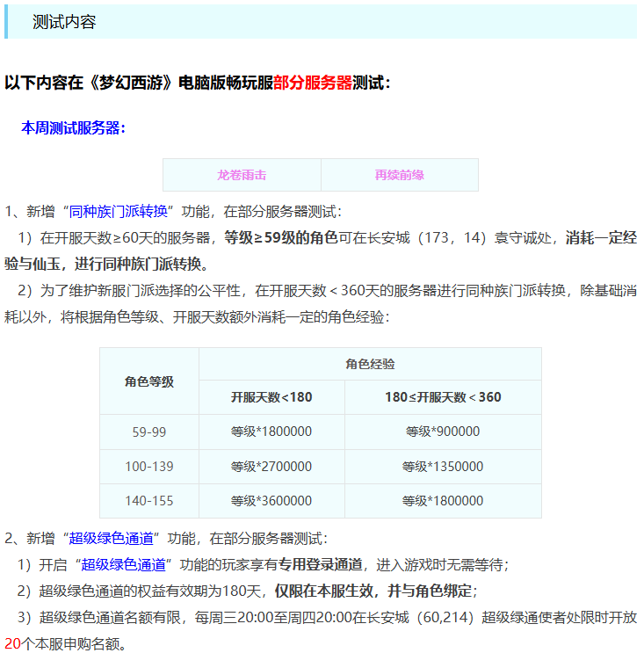Click the 180≤开服天数<360 column header
The width and height of the screenshot is (644, 653).
pyautogui.click(x=443, y=397)
